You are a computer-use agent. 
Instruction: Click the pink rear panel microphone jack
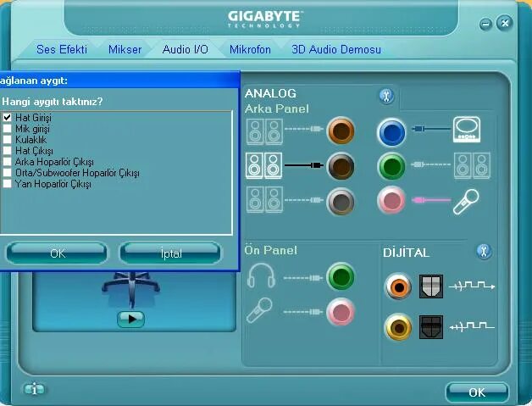pyautogui.click(x=391, y=200)
